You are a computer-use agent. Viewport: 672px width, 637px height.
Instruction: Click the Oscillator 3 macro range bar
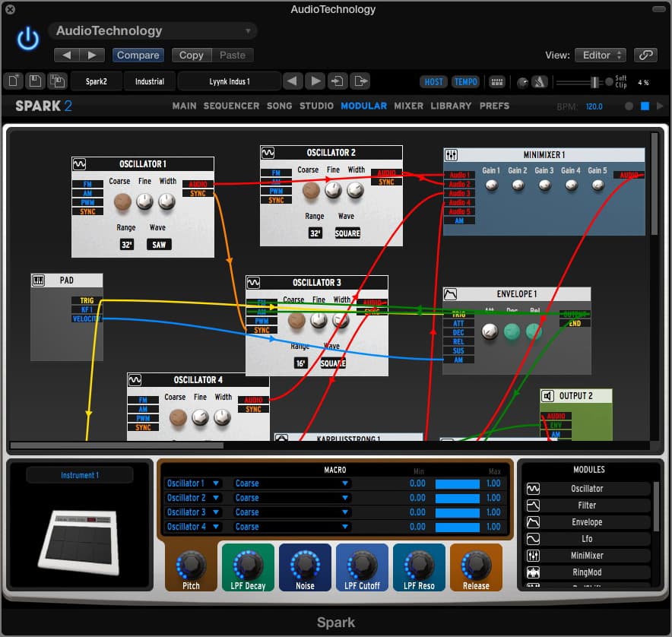[x=458, y=512]
